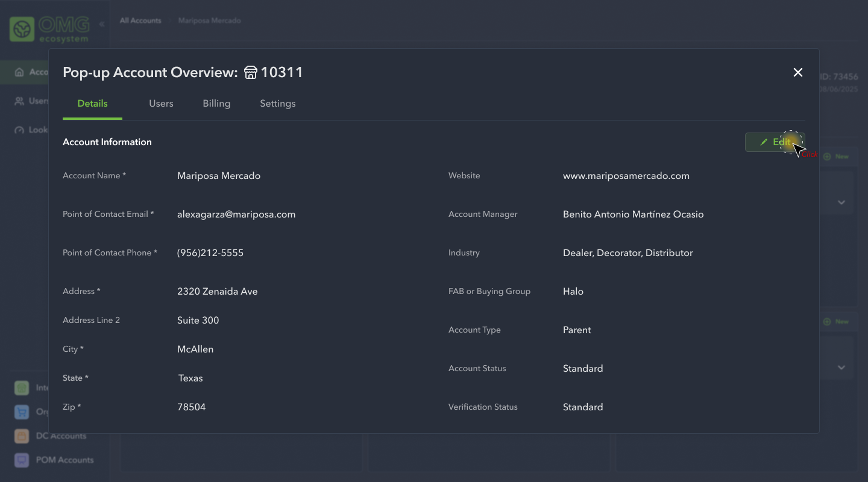
Task: Click the address 2320 Zenaida Ave
Action: point(218,292)
